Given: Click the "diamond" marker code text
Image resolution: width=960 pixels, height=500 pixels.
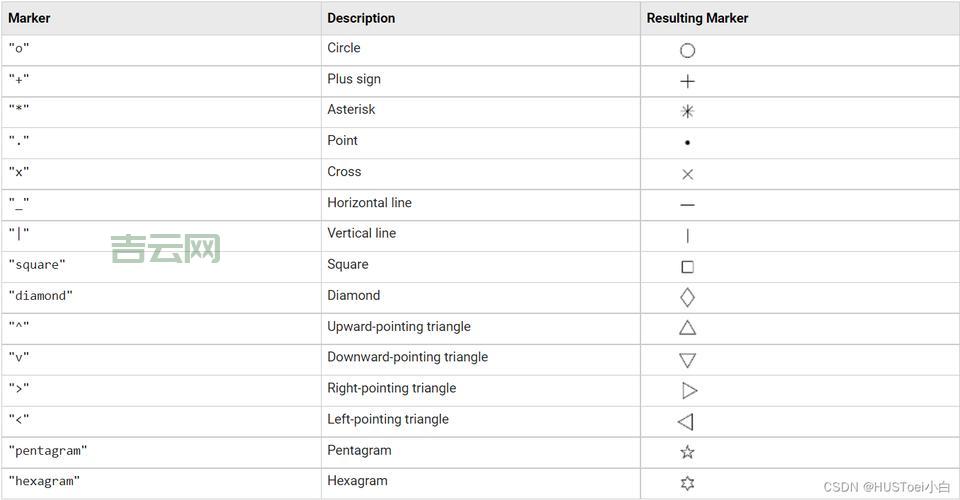Looking at the screenshot, I should tap(41, 296).
